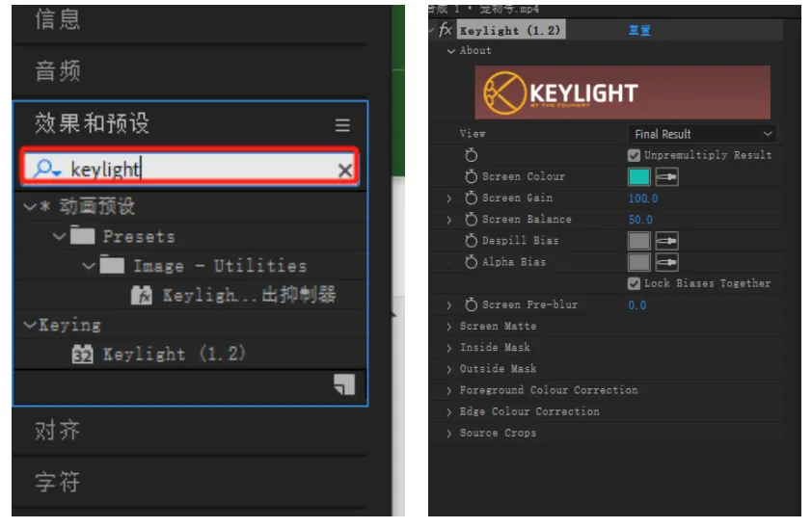Select the Image - Utilities folder icon
The width and height of the screenshot is (812, 528).
(112, 264)
